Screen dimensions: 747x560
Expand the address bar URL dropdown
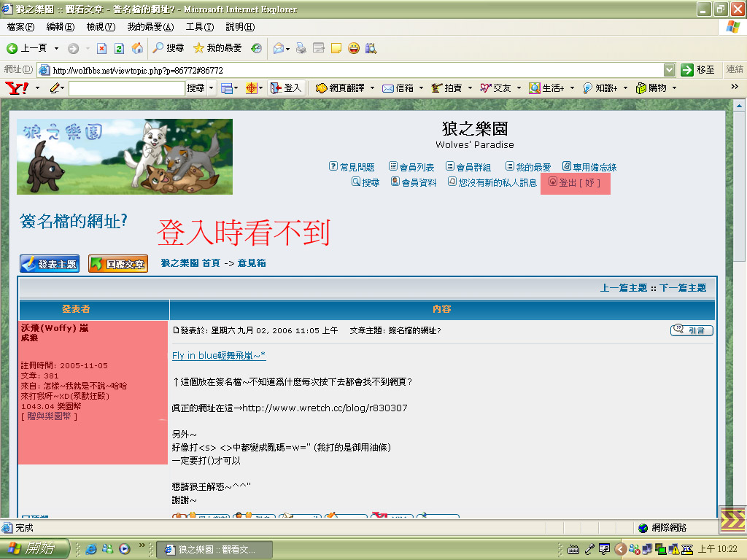669,70
